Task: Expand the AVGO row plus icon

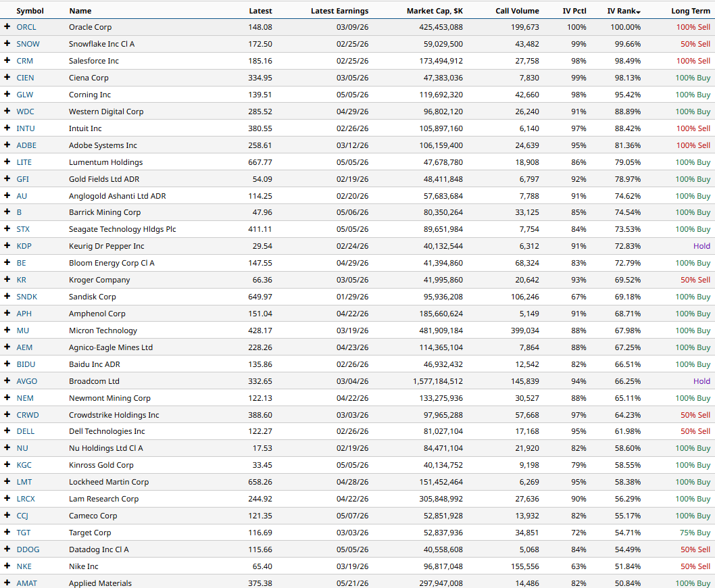Action: (x=7, y=381)
